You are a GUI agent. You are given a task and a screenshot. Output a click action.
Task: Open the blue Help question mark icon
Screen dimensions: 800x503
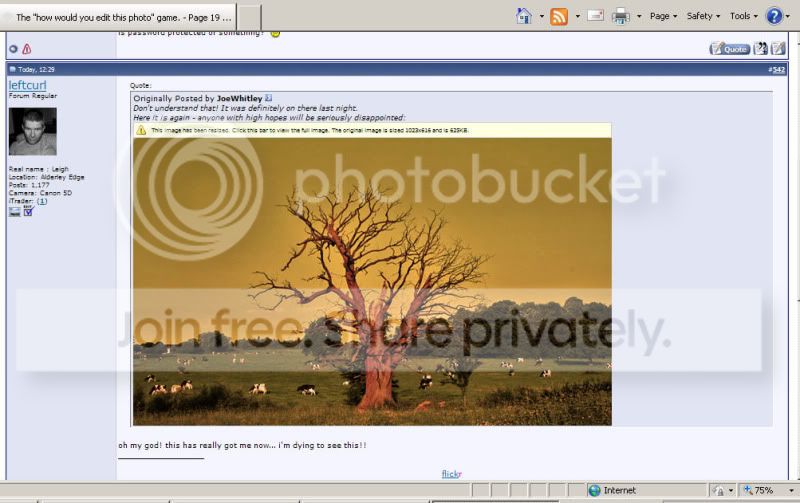pyautogui.click(x=775, y=16)
